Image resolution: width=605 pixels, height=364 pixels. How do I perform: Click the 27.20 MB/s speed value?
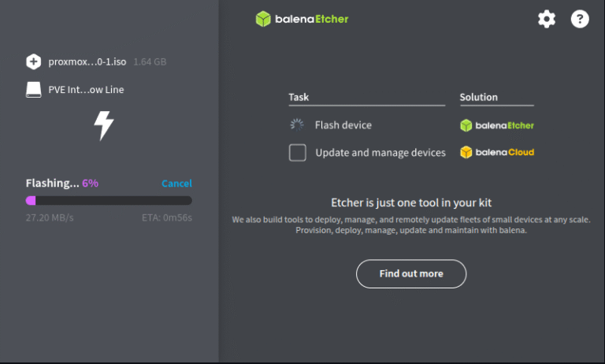[x=50, y=217]
